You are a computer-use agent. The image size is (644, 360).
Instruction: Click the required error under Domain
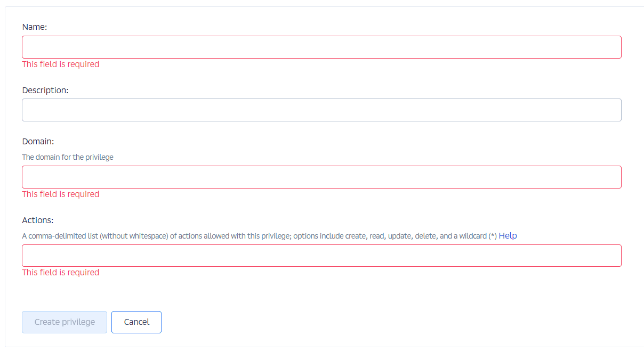click(61, 194)
